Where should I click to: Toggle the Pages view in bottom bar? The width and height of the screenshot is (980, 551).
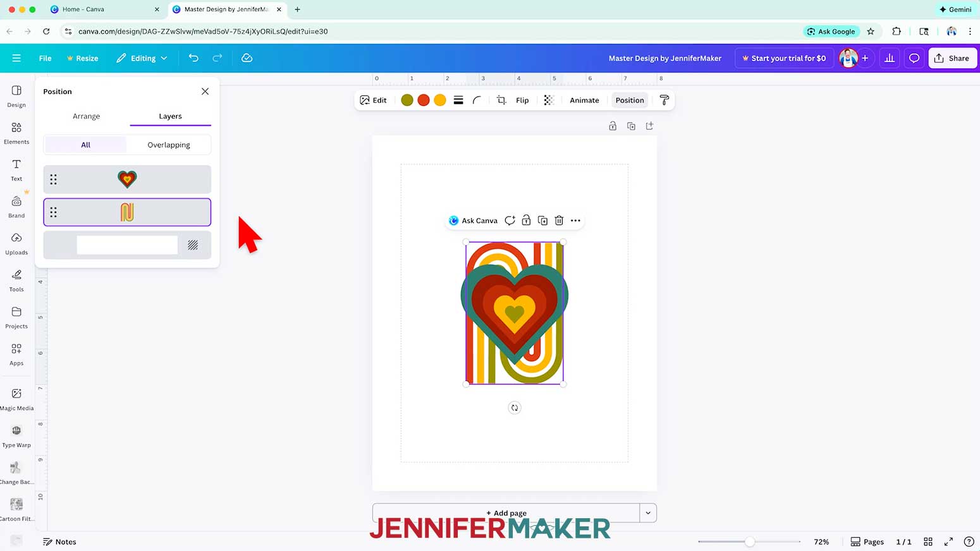867,542
